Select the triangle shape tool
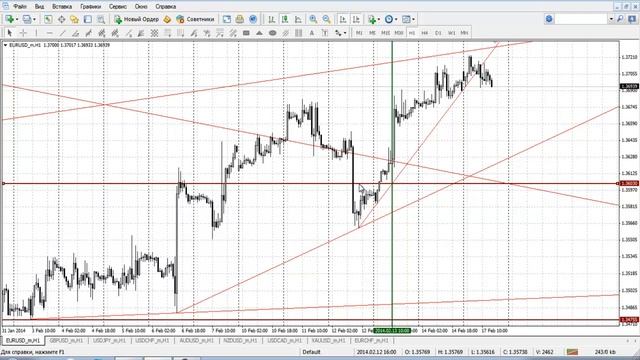Viewport: 640px width, 360px height. click(259, 33)
